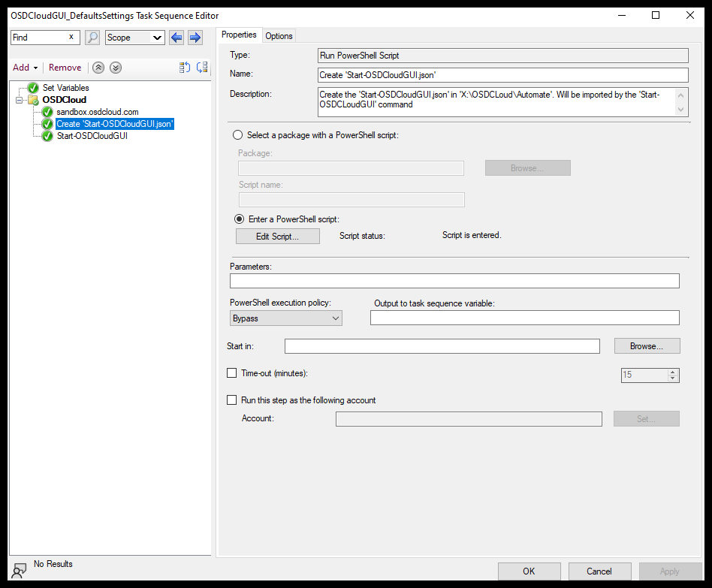The height and width of the screenshot is (588, 712).
Task: Check 'Run this step as the following account'
Action: (232, 400)
